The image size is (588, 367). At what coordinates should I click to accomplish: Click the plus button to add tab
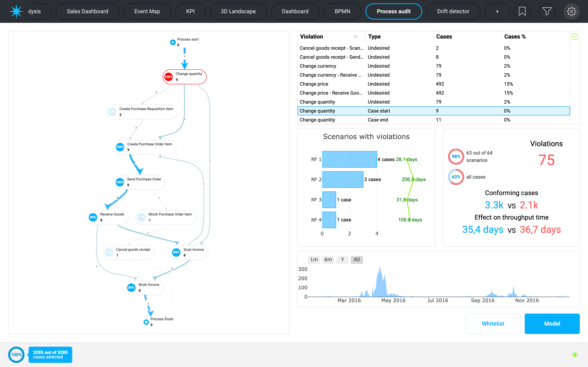tap(497, 11)
